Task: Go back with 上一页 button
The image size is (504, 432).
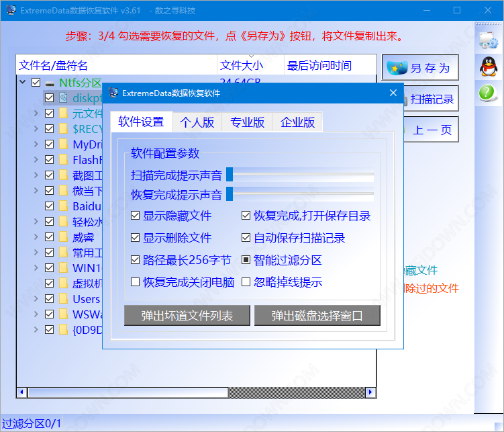Action: pos(431,130)
